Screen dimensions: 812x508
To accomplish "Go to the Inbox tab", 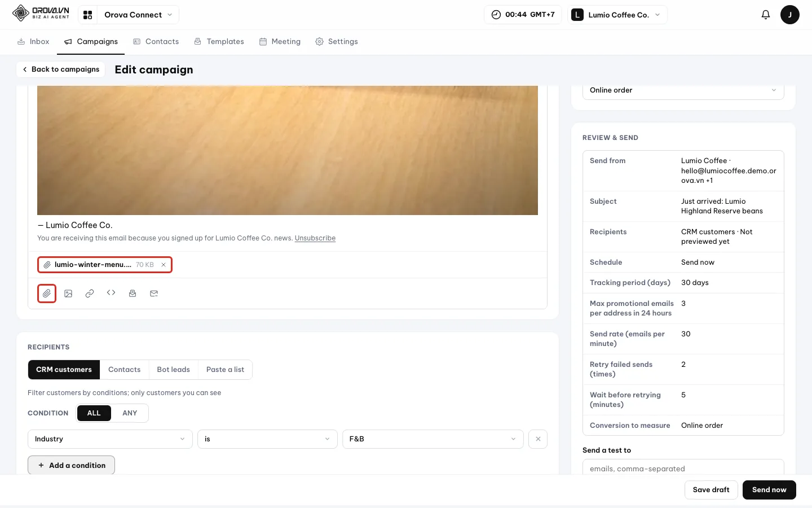I will [33, 42].
